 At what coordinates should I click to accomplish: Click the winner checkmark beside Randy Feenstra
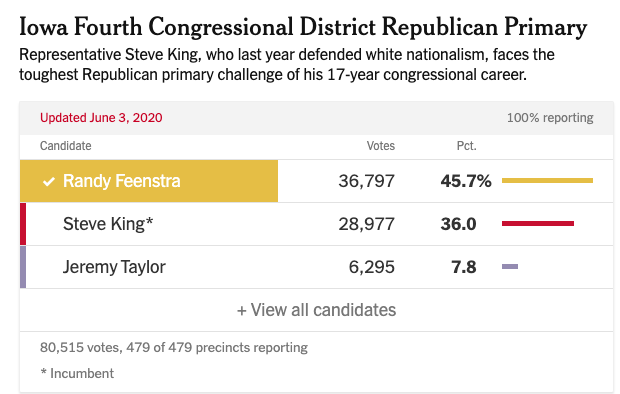point(49,182)
